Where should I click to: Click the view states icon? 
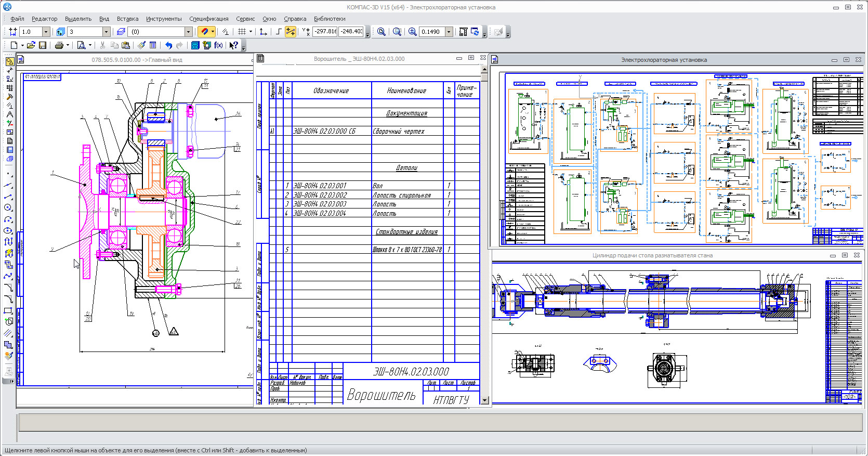pos(60,32)
